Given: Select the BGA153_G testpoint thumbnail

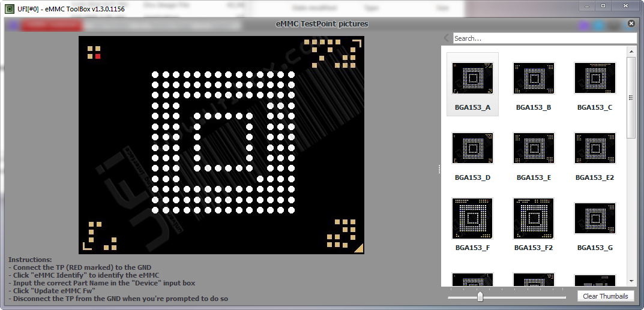Looking at the screenshot, I should tap(595, 218).
